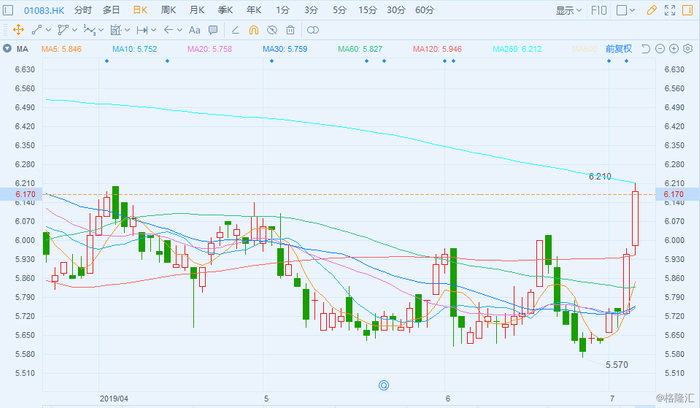
Task: Toggle the left sidebar panel icon
Action: 8,10
